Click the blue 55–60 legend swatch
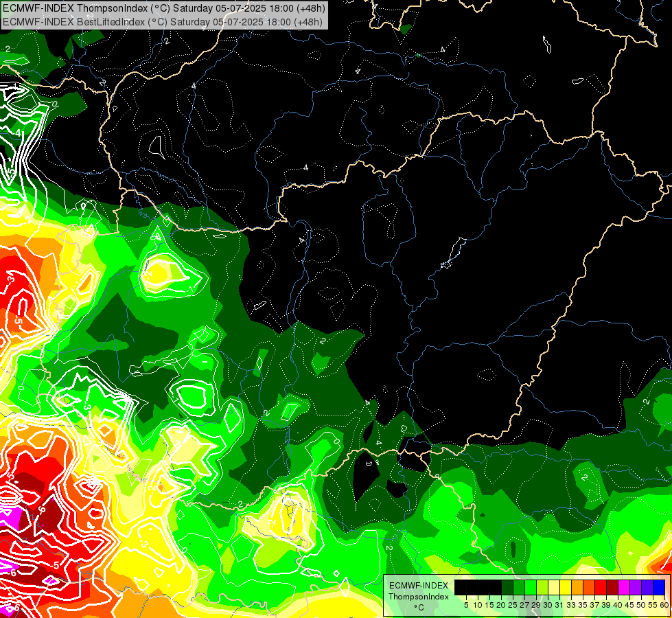Image resolution: width=672 pixels, height=618 pixels. click(x=659, y=587)
